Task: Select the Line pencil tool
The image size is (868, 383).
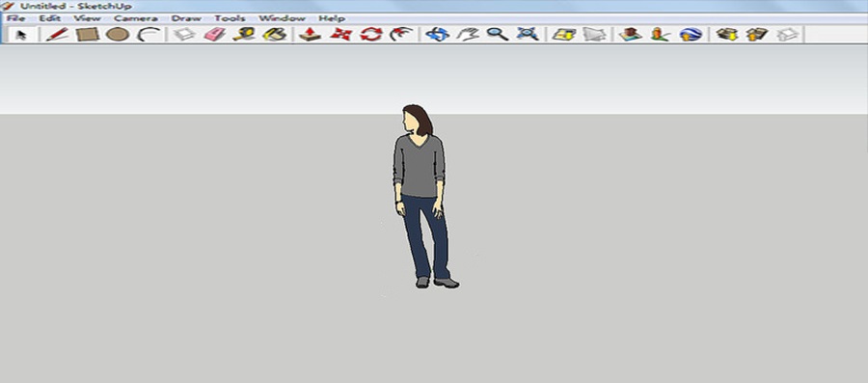Action: coord(57,35)
